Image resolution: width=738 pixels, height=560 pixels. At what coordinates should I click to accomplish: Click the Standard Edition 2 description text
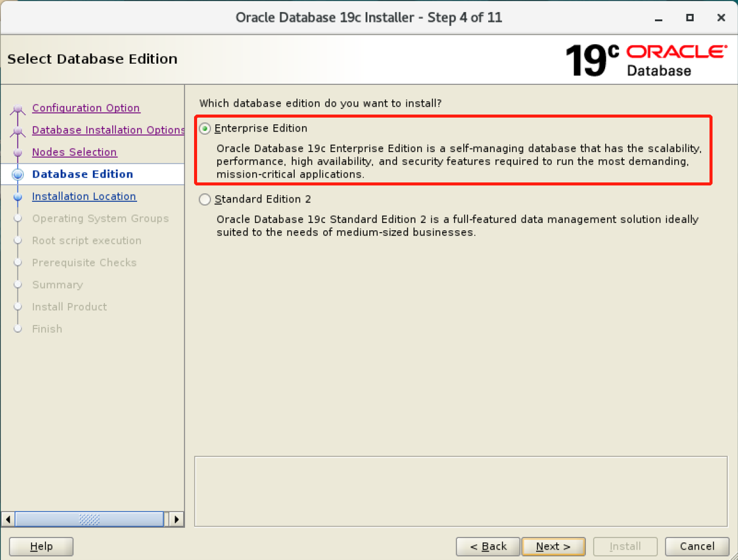tap(457, 225)
